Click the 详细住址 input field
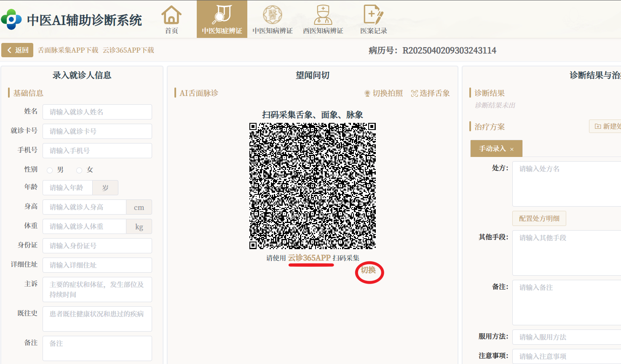 [97, 265]
